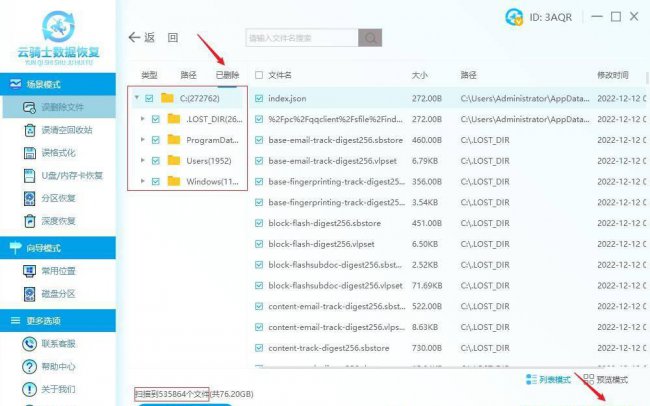Click the 云骑士数据恢复 logo
Image resolution: width=650 pixels, height=406 pixels.
(x=58, y=37)
